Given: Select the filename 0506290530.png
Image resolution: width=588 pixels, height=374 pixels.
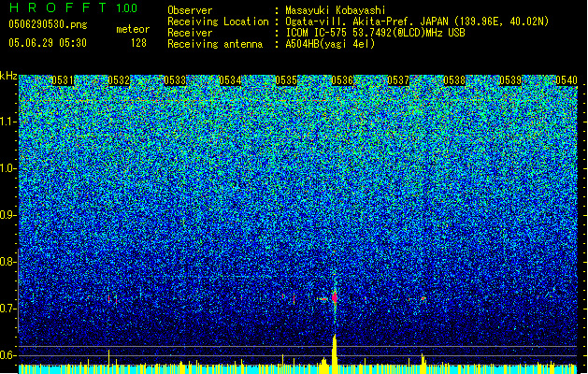Looking at the screenshot, I should tap(48, 24).
